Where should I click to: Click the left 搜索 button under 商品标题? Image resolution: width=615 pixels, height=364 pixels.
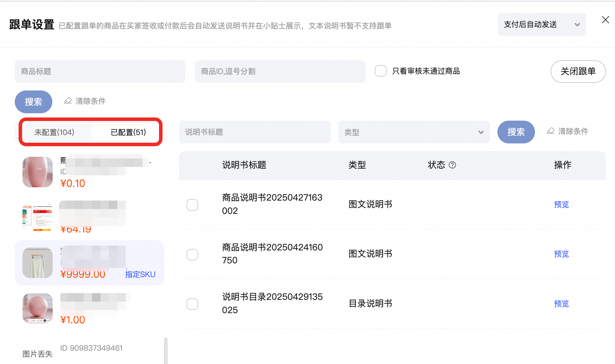pos(33,102)
